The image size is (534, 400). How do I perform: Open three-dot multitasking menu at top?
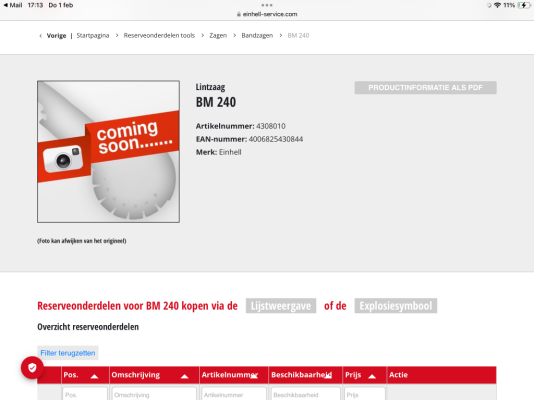[x=267, y=5]
